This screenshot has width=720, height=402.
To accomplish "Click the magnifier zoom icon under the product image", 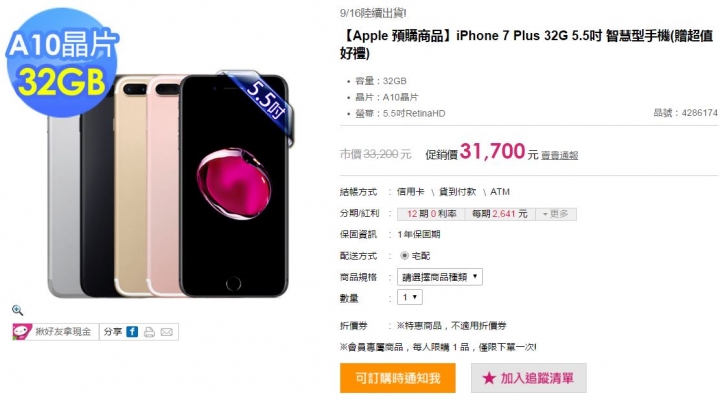I will 17,311.
